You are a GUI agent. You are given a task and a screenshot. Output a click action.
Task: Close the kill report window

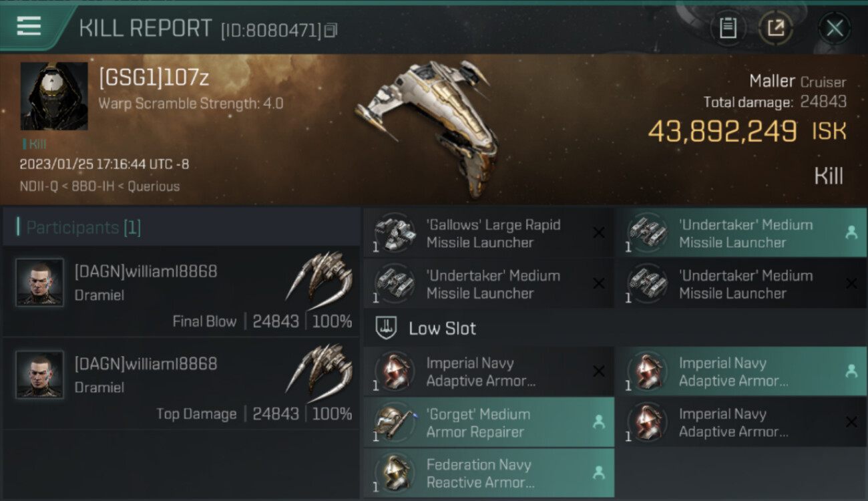coord(834,28)
